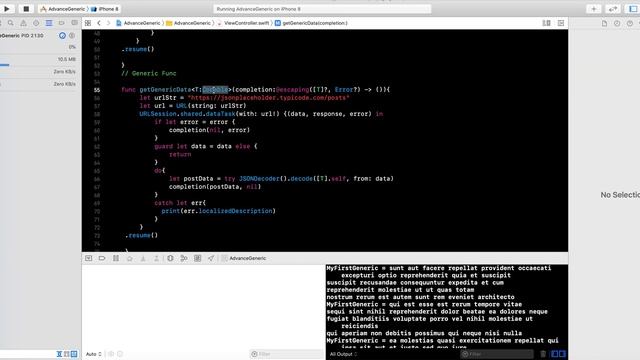
Task: Click line number 55 in the gutter
Action: click(x=97, y=90)
